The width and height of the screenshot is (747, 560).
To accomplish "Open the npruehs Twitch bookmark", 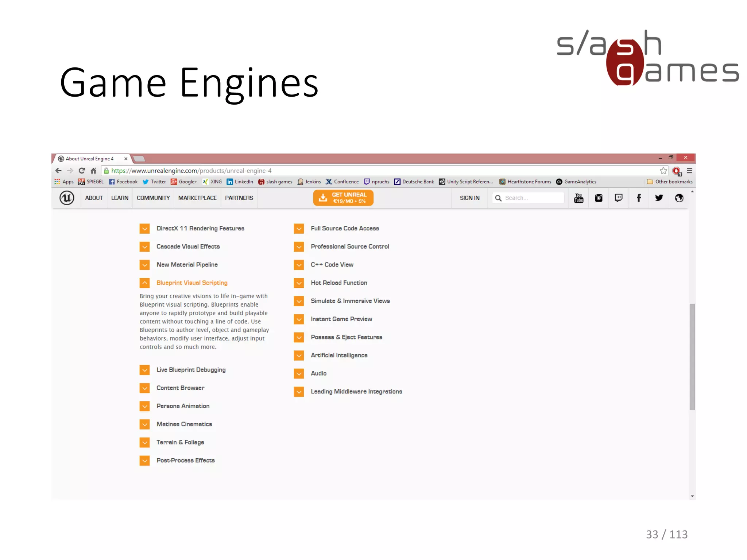I will tap(376, 182).
